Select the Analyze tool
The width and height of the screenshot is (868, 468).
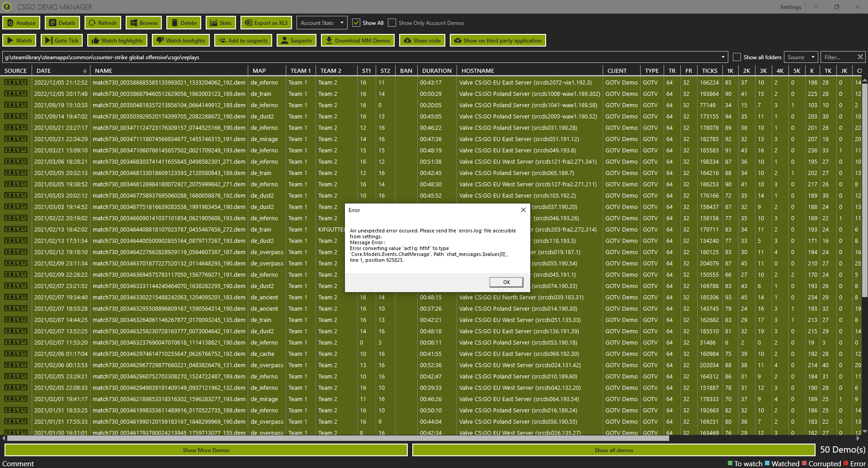tap(21, 23)
